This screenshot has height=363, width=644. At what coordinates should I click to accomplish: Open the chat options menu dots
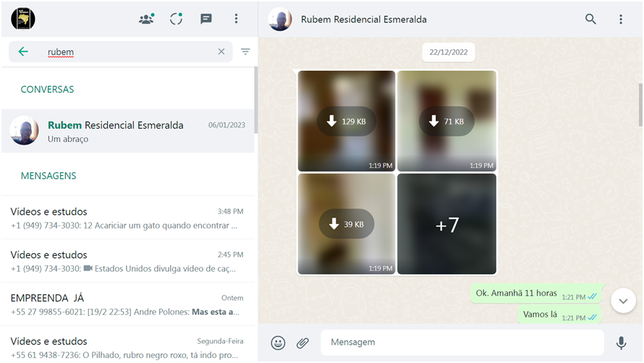point(621,19)
